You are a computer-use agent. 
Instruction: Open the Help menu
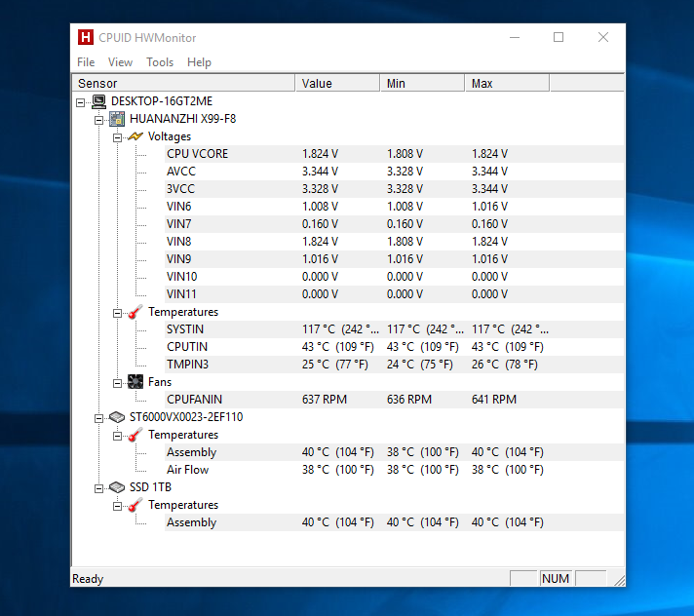click(199, 62)
